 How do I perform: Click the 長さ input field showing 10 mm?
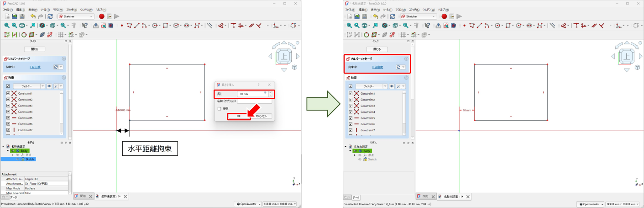tap(252, 94)
